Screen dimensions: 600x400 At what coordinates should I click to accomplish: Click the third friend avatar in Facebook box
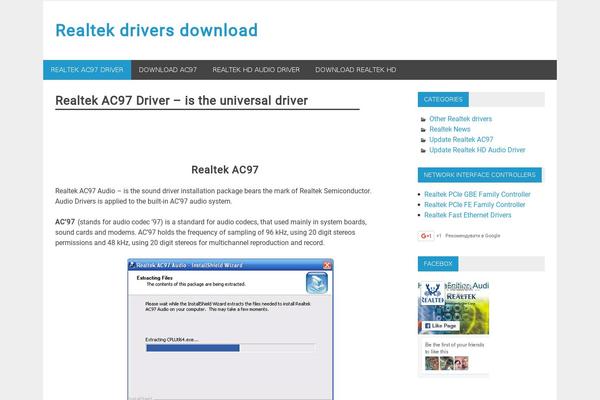tap(461, 363)
